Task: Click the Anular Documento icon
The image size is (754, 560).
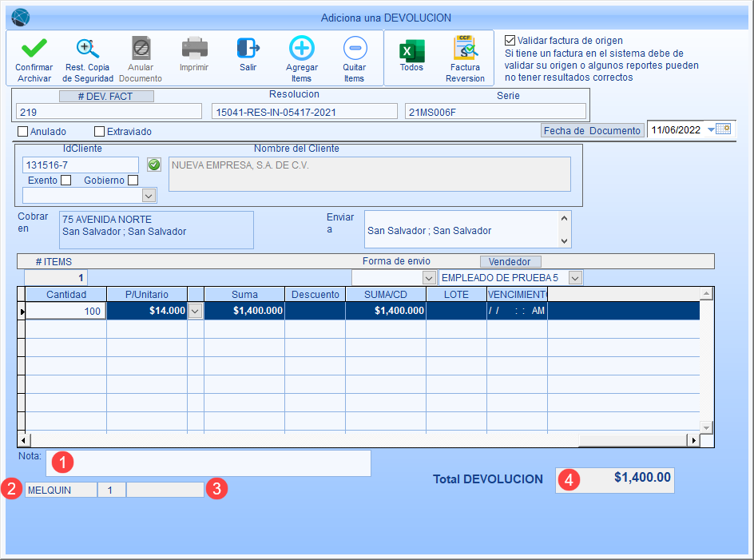Action: (x=141, y=48)
